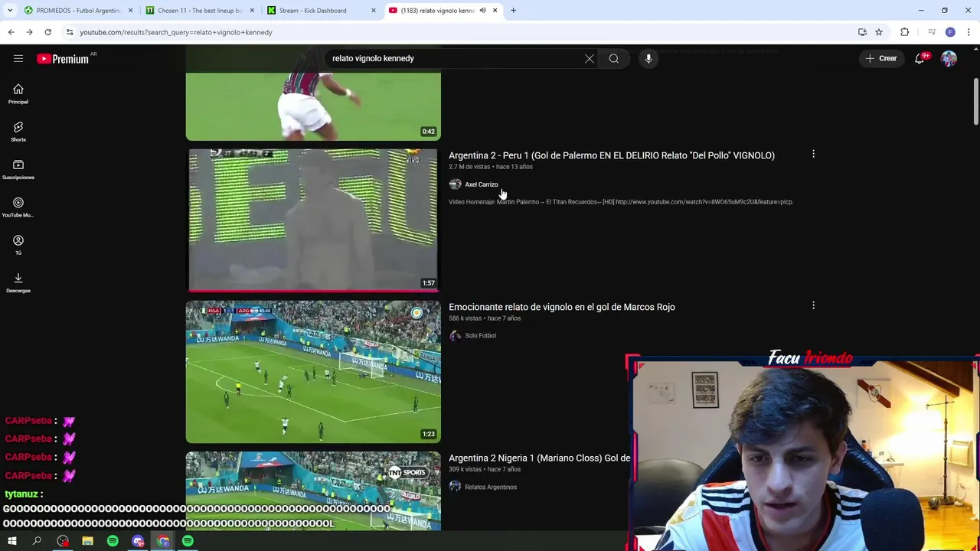Screen dimensions: 980x551
Task: Open the tab search dropdown arrow
Action: point(10,11)
